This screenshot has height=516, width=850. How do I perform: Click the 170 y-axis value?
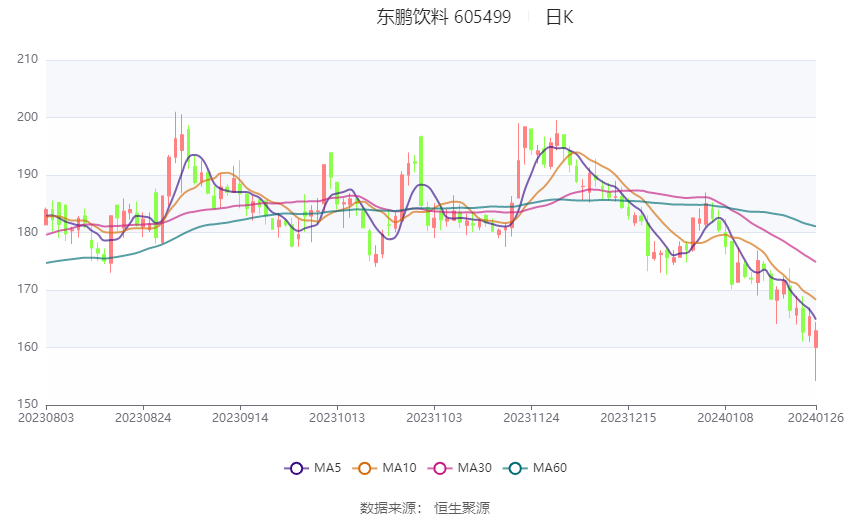[x=28, y=289]
